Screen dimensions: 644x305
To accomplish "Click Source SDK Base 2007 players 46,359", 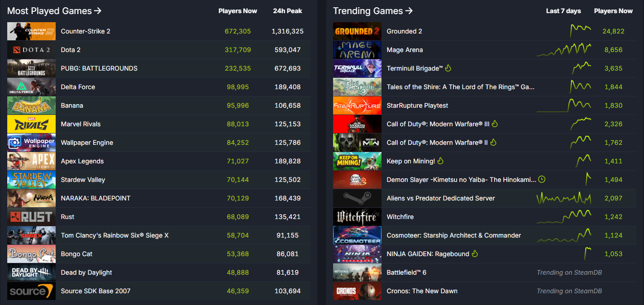I will (x=238, y=291).
